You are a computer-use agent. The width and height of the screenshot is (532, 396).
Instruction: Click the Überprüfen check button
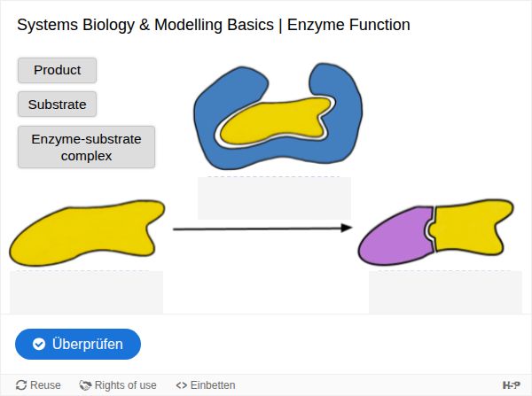(78, 344)
